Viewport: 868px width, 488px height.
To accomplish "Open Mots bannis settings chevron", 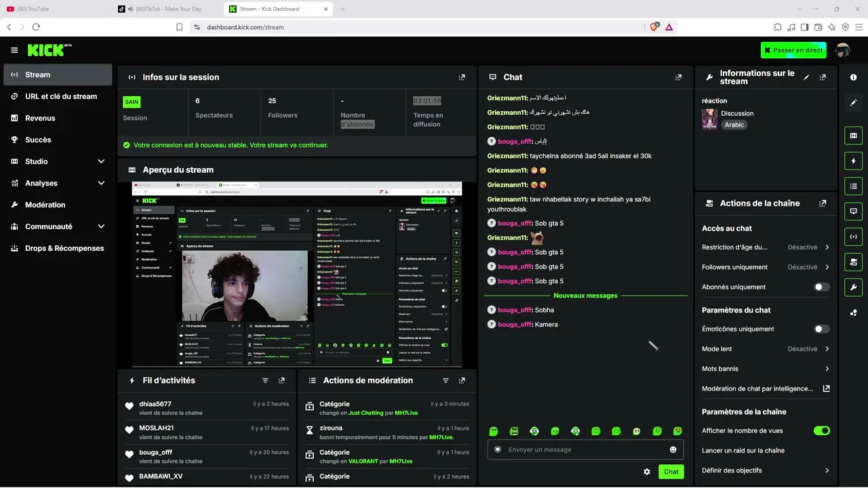I will pyautogui.click(x=827, y=369).
